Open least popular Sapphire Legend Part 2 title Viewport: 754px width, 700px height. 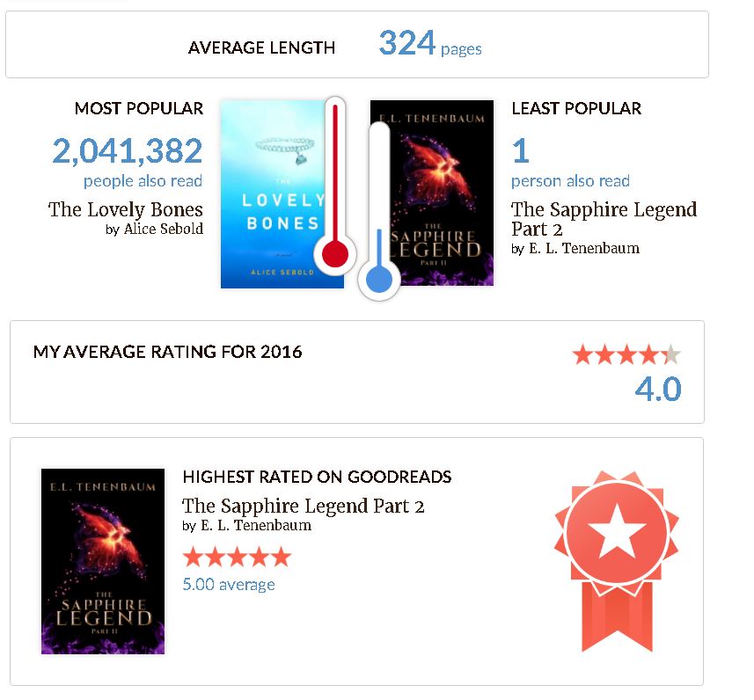604,219
